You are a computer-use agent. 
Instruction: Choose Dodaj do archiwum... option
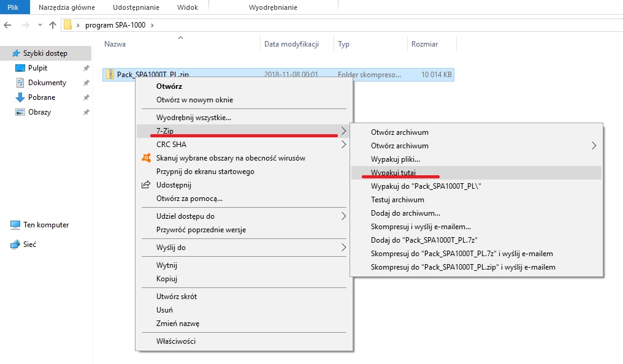[405, 213]
